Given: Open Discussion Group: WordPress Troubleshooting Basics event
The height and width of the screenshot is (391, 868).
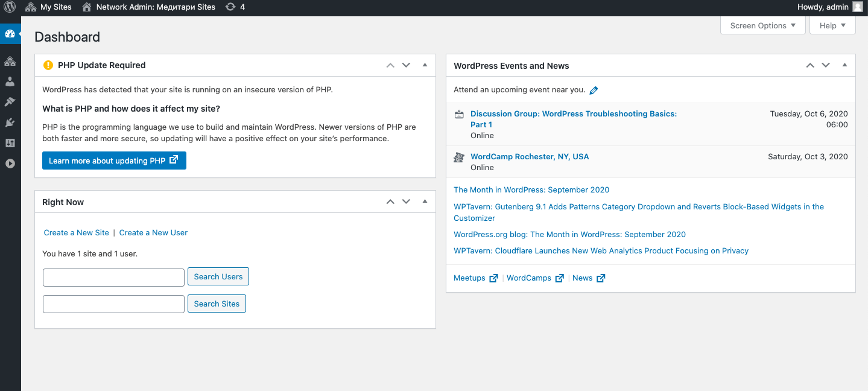Looking at the screenshot, I should tap(574, 119).
